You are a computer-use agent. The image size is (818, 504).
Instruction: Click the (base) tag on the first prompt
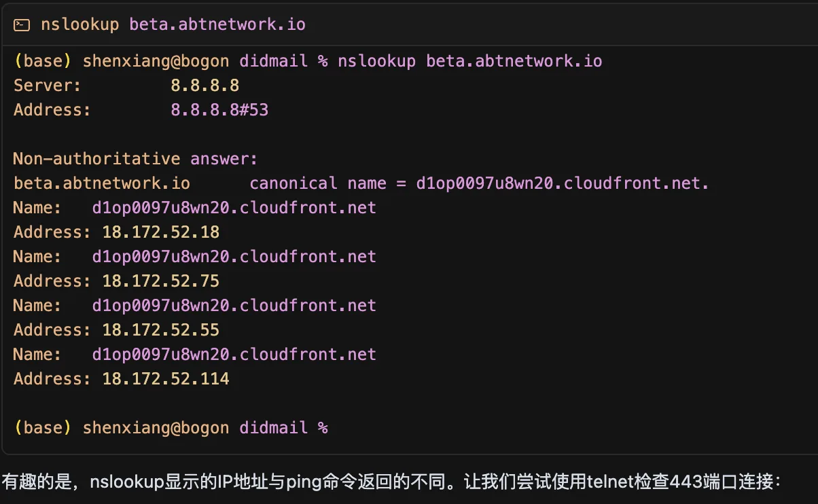coord(43,61)
